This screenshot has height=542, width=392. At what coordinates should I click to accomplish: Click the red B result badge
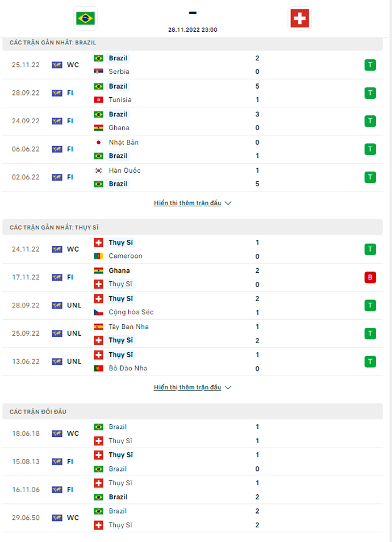coord(370,277)
